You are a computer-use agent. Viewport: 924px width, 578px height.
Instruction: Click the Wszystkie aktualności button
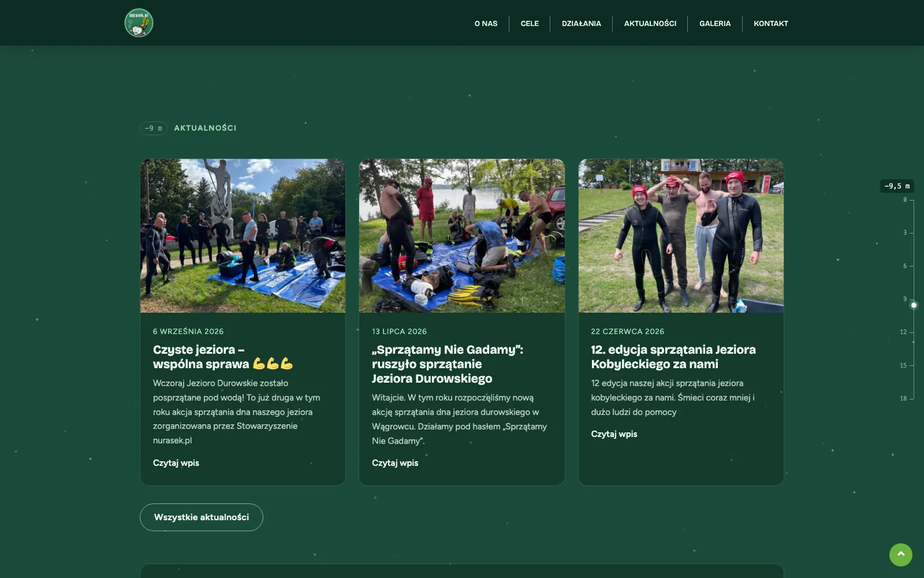pos(202,517)
